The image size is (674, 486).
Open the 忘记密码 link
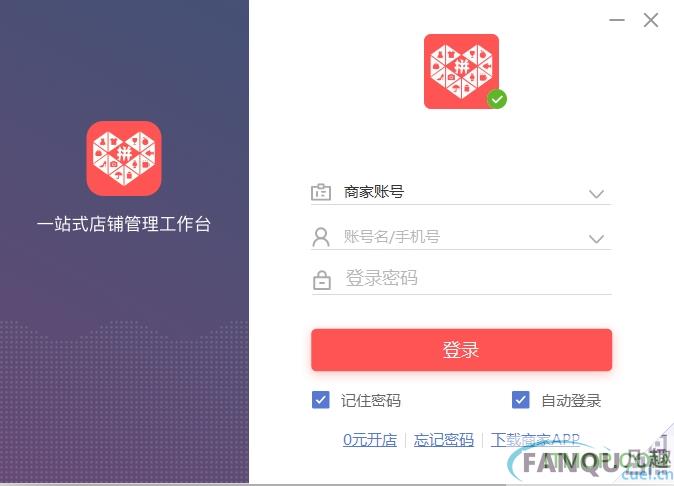click(444, 440)
